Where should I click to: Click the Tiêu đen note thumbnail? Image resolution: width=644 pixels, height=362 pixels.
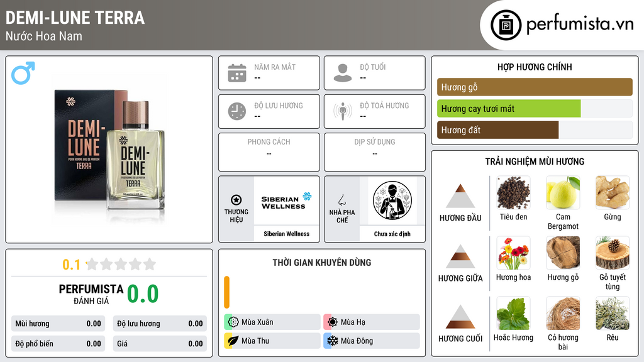[x=513, y=192]
